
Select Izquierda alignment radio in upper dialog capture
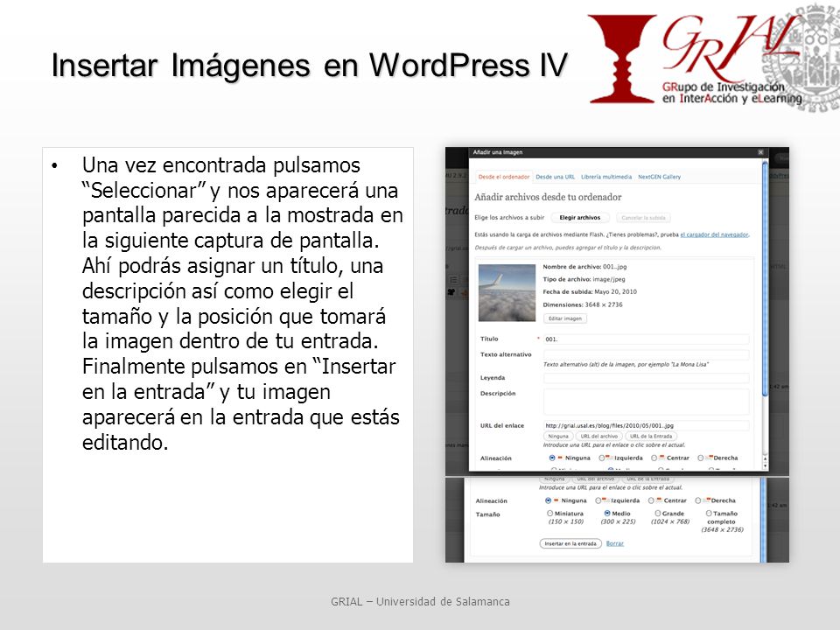pyautogui.click(x=602, y=458)
